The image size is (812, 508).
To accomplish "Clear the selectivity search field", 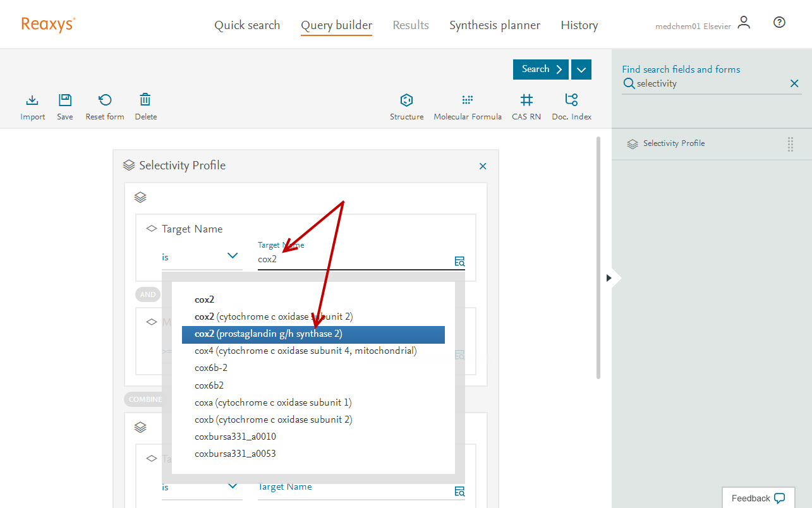I will (x=794, y=83).
